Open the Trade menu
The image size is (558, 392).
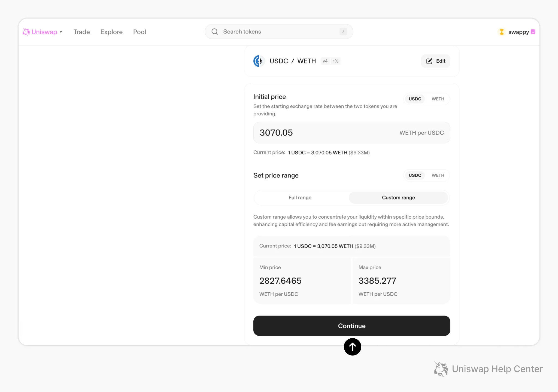(x=82, y=32)
